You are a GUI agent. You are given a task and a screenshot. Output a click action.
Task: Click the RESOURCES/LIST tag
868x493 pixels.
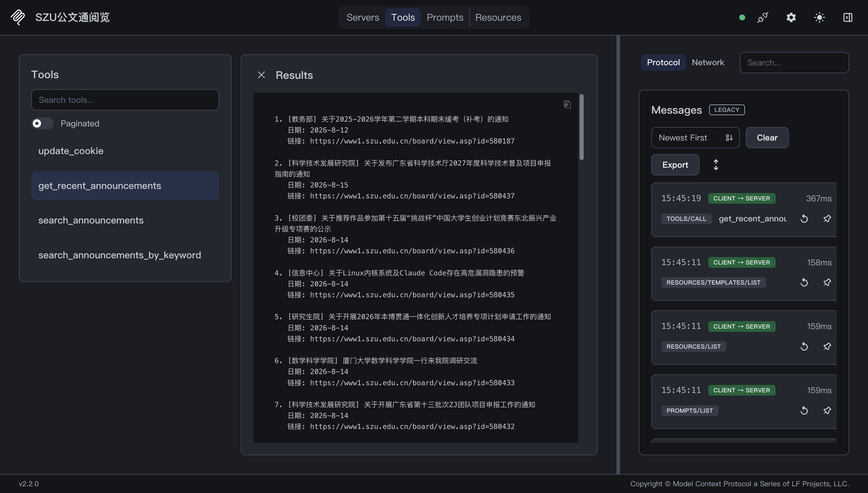tap(693, 346)
